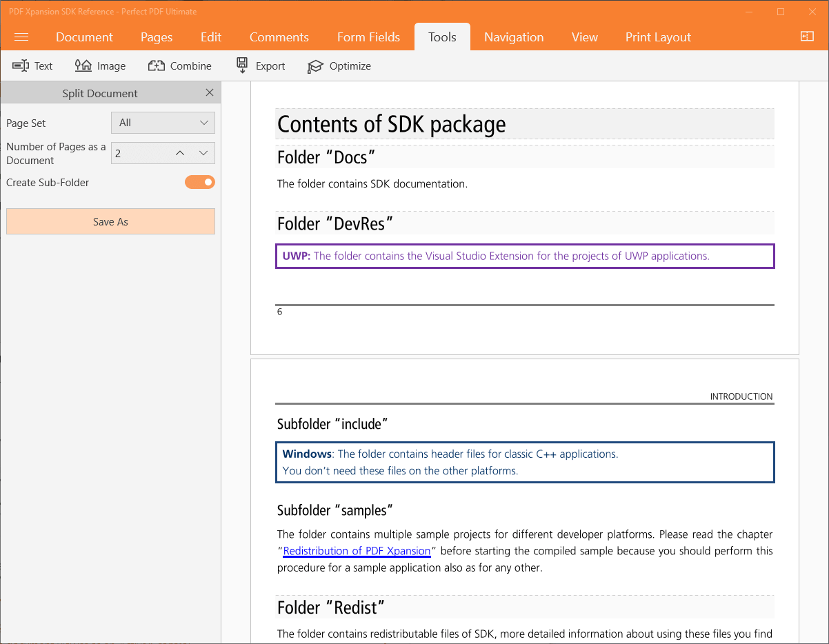The height and width of the screenshot is (644, 829).
Task: Click the panel layout icon top right
Action: [807, 36]
